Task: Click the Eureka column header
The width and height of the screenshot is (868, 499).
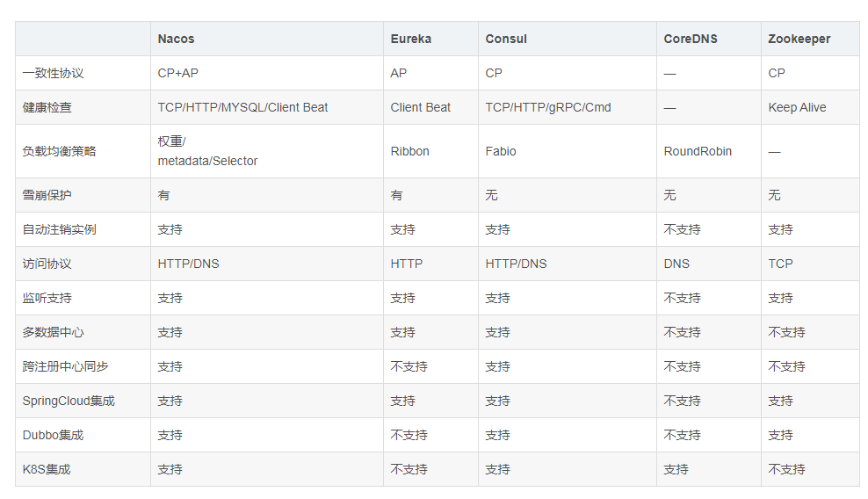Action: 411,39
